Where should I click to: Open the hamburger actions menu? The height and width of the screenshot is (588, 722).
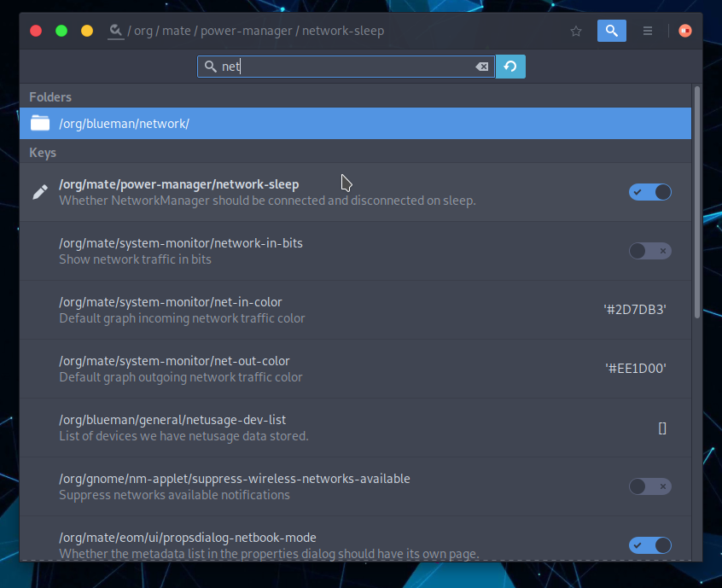click(x=648, y=31)
